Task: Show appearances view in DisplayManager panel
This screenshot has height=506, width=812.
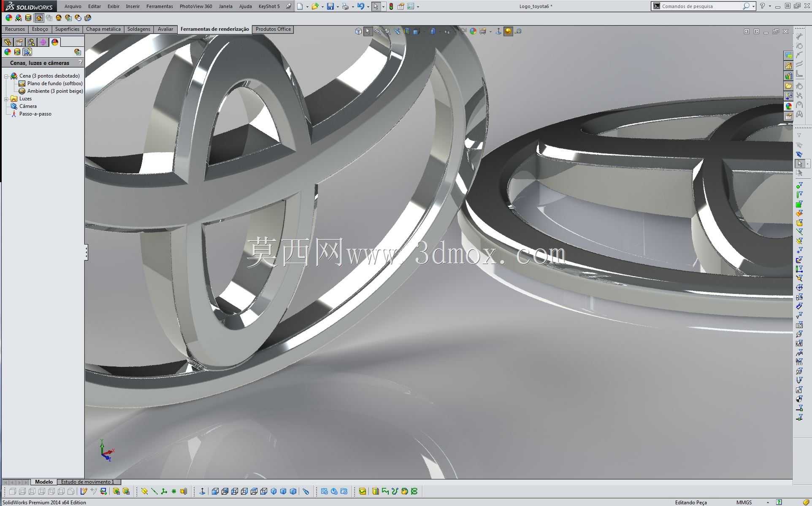Action: [7, 52]
